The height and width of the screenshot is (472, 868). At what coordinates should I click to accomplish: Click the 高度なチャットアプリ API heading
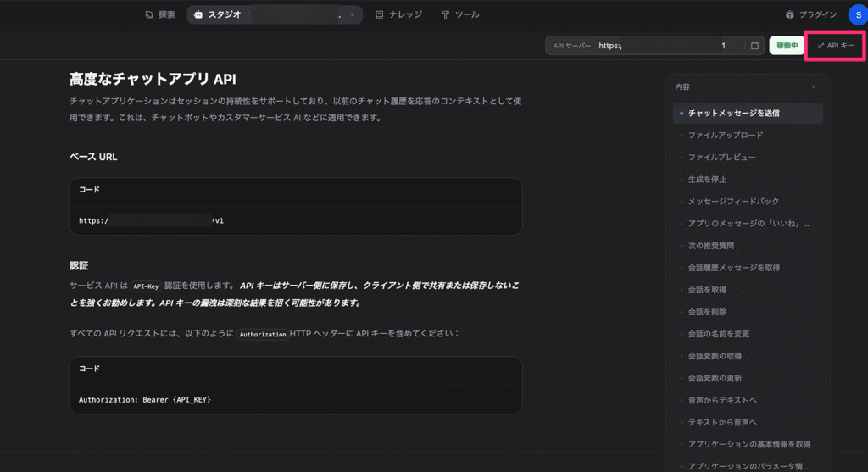pos(153,79)
